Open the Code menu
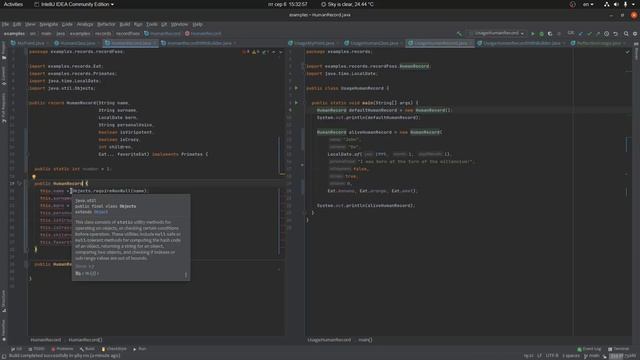 click(67, 24)
